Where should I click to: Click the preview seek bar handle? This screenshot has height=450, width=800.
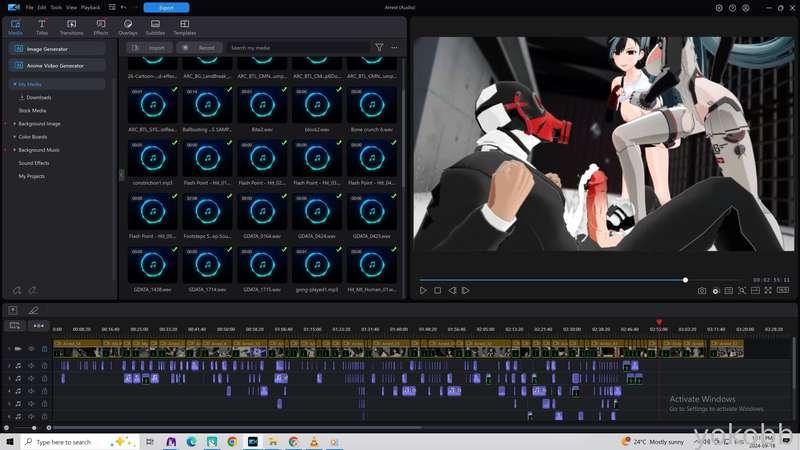685,280
